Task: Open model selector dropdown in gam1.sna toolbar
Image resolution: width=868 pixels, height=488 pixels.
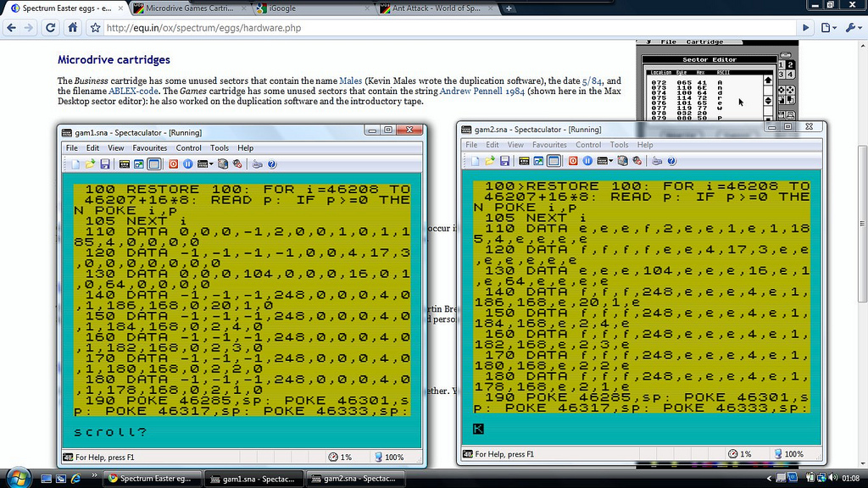Action: (205, 164)
